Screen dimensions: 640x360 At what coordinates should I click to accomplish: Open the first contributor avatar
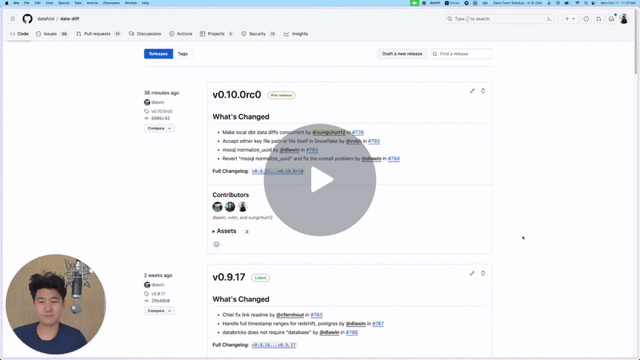(x=218, y=207)
